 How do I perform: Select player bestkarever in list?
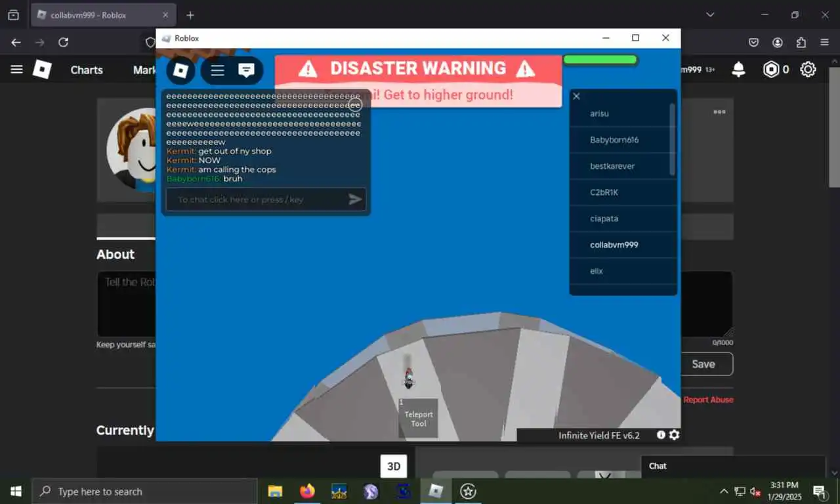coord(623,167)
